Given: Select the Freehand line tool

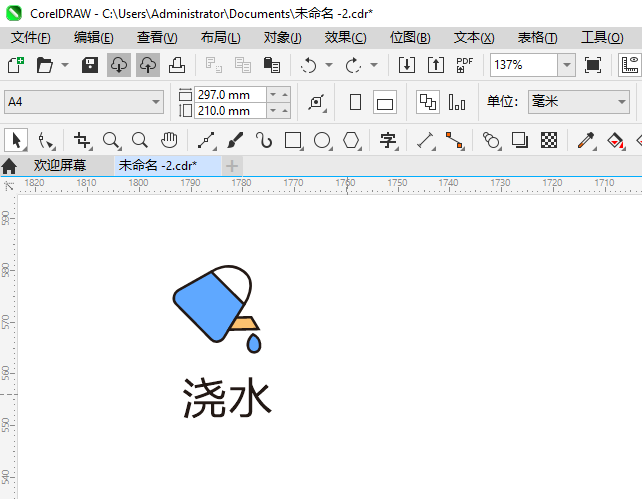Looking at the screenshot, I should coord(206,140).
